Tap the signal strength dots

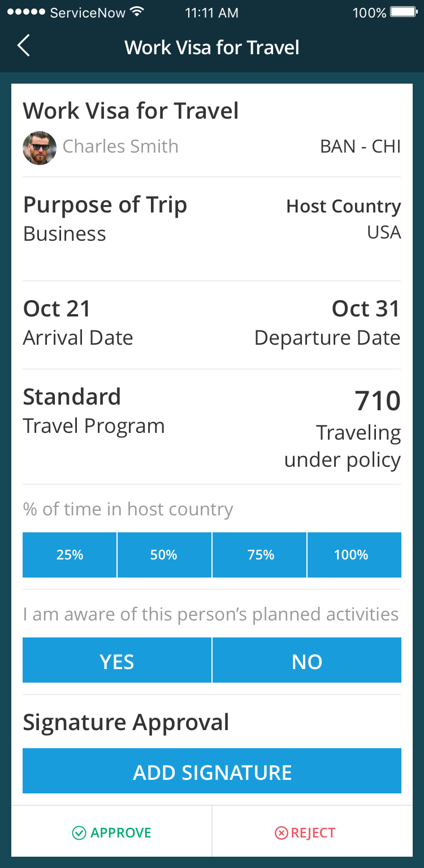[x=26, y=12]
